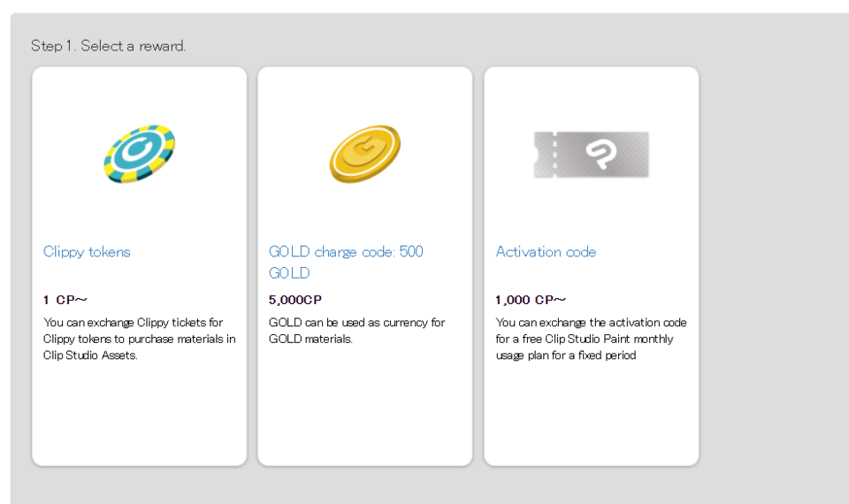Click the gray activation ticket icon
This screenshot has width=849, height=504.
(592, 155)
